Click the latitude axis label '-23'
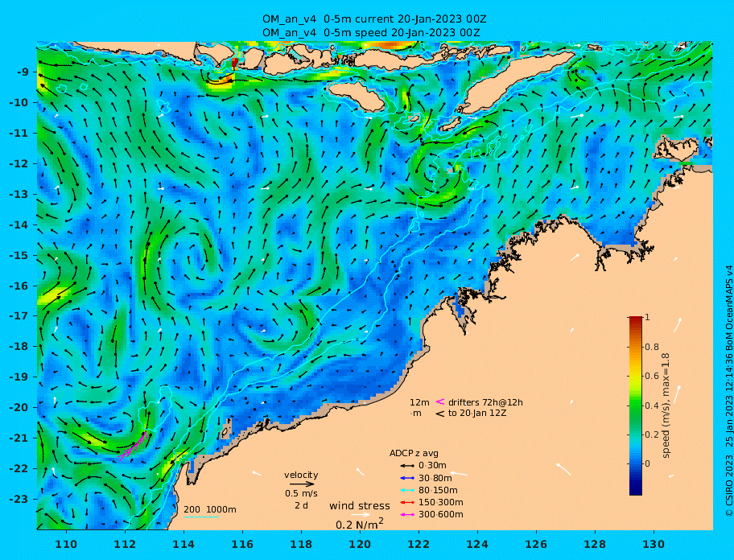This screenshot has width=734, height=560. (19, 499)
